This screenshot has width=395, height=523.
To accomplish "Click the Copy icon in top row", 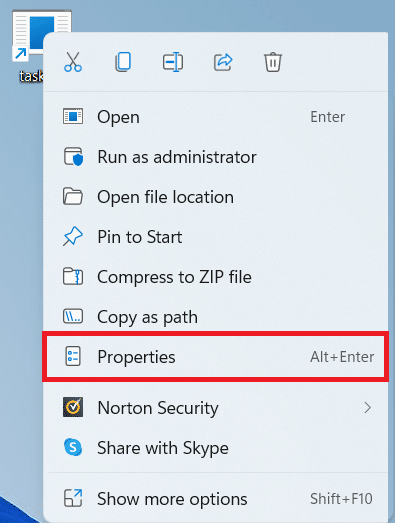I will [x=123, y=62].
